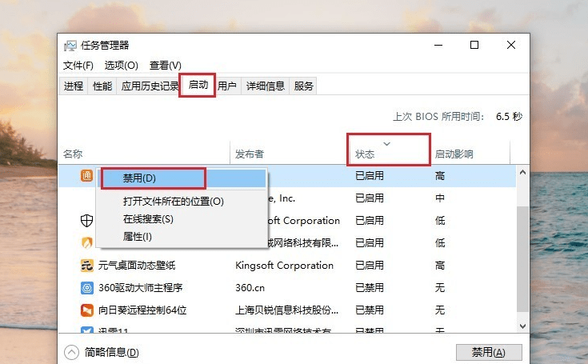This screenshot has height=364, width=588.
Task: Select the 启动 tab
Action: (x=198, y=85)
